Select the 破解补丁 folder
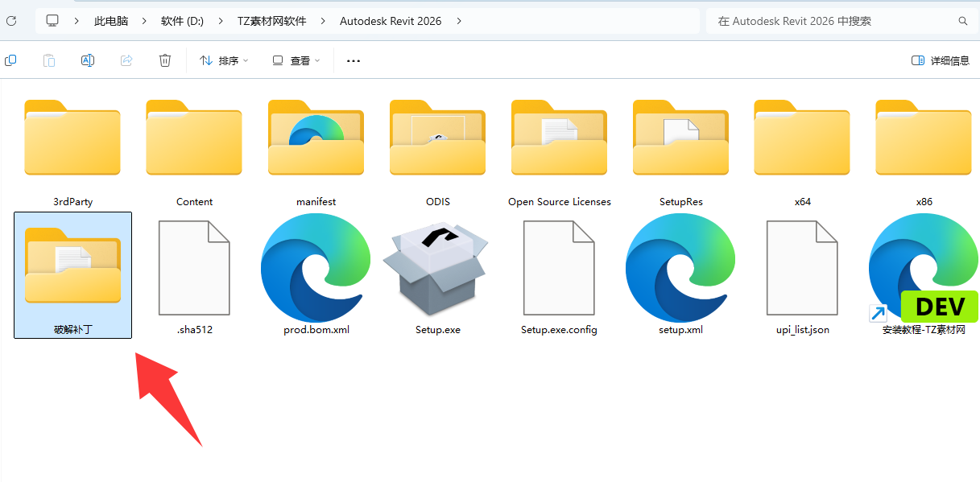The height and width of the screenshot is (482, 980). tap(73, 275)
